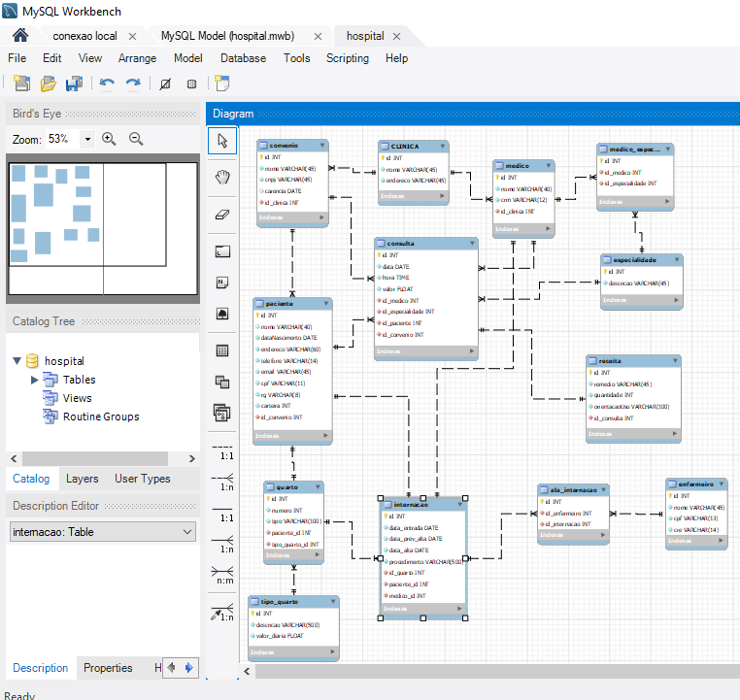This screenshot has width=740, height=700.
Task: Select the new layer tool
Action: click(x=222, y=251)
